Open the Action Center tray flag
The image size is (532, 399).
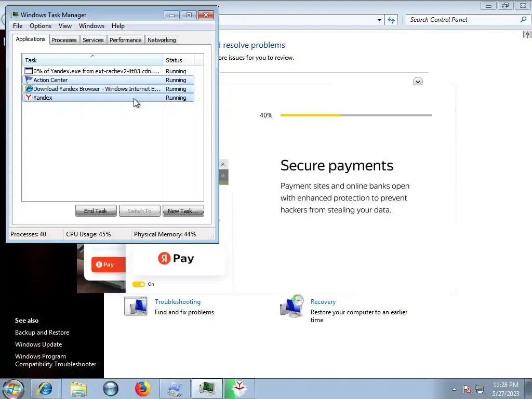pyautogui.click(x=467, y=389)
